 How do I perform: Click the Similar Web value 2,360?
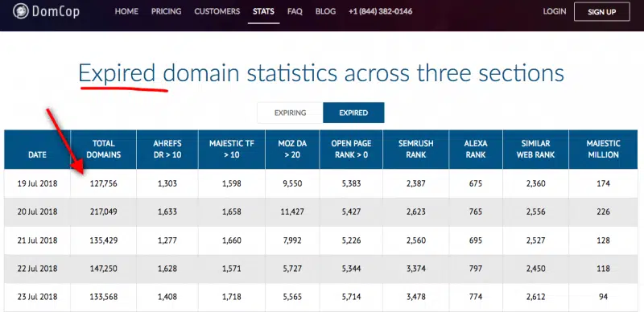[x=535, y=183]
